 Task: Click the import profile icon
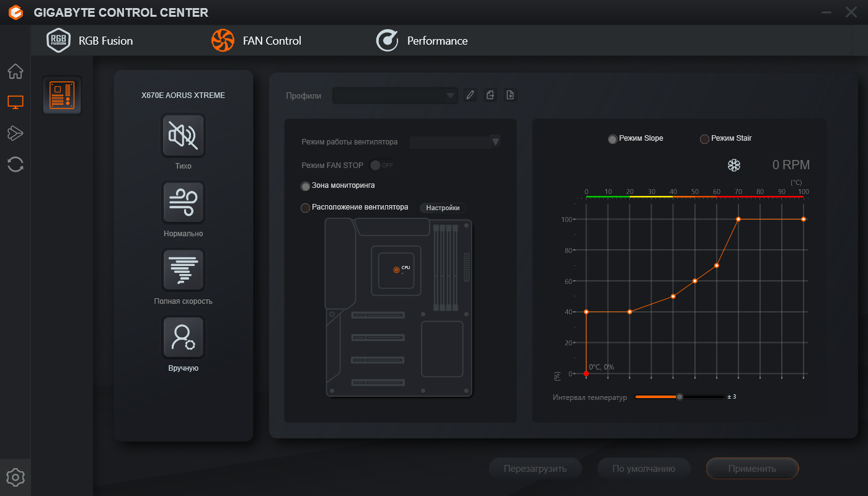510,95
